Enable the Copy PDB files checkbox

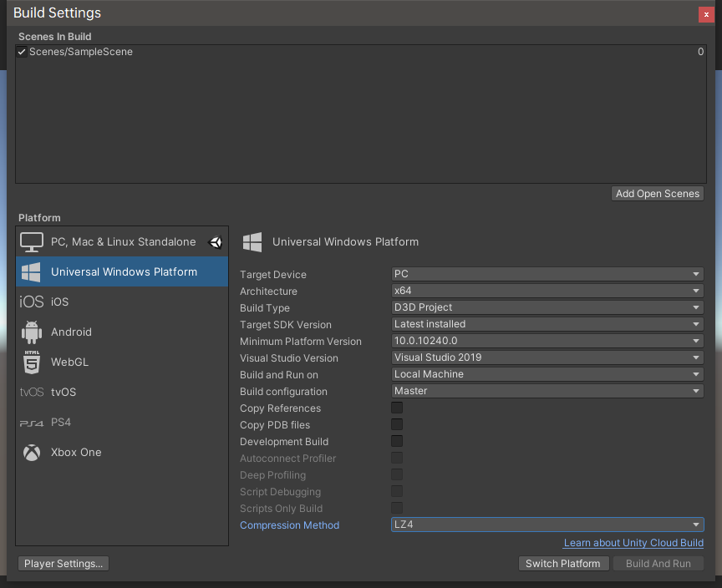click(x=397, y=424)
